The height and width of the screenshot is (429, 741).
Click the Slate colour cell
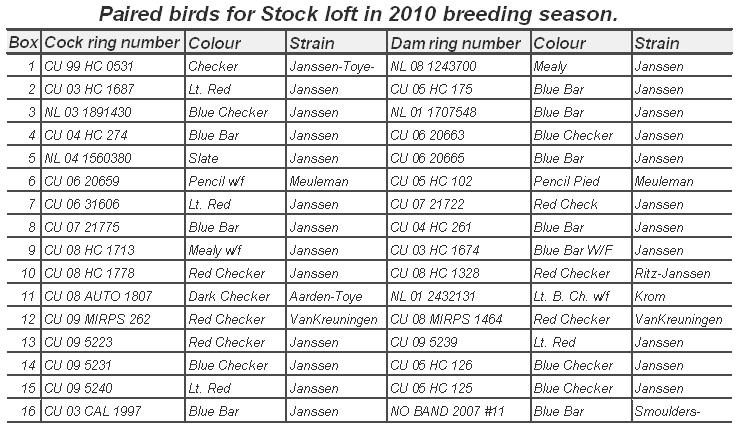pos(235,158)
